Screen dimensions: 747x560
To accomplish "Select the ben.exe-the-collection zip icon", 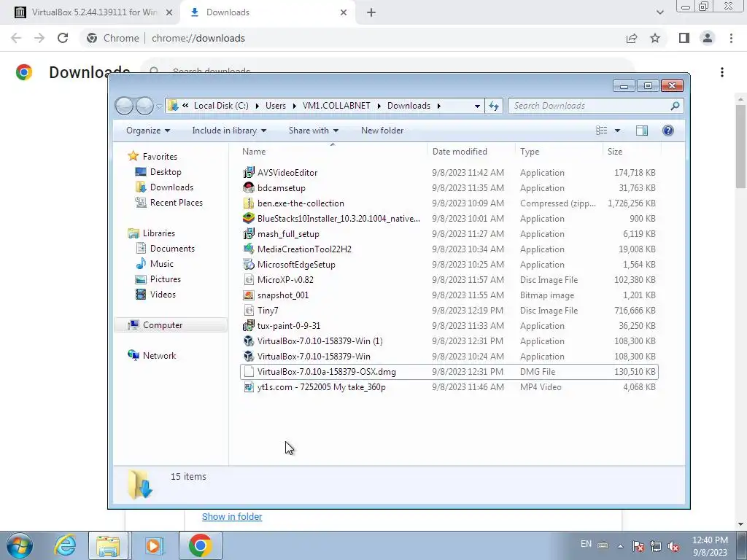I will coord(249,203).
